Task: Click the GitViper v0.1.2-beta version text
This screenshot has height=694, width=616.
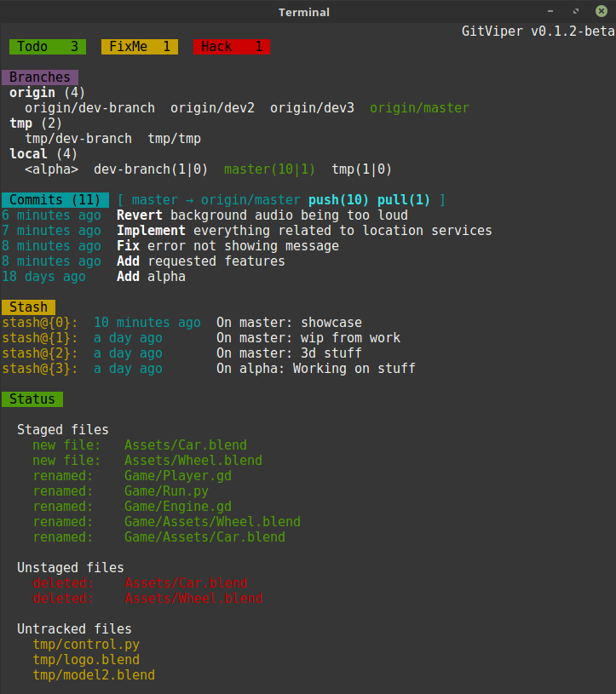Action: 537,32
